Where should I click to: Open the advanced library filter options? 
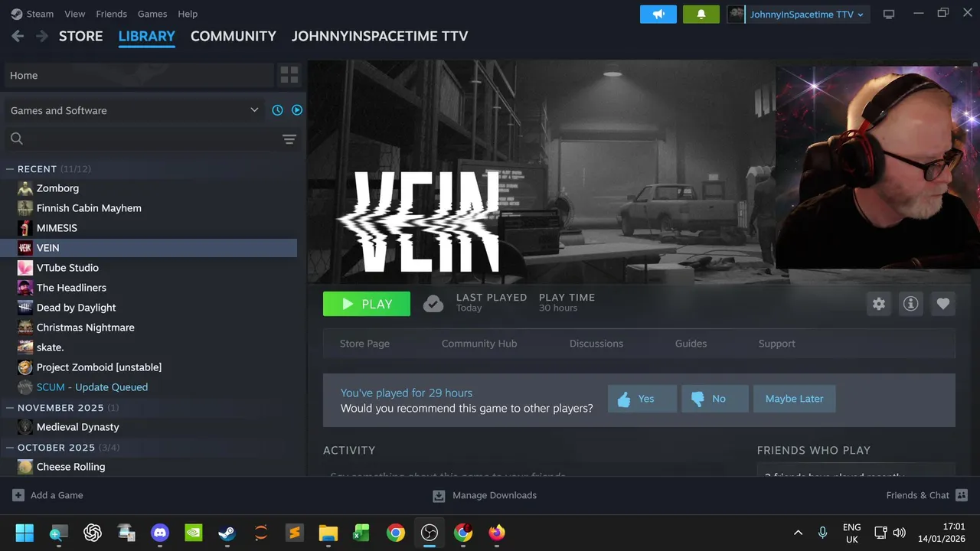(289, 139)
